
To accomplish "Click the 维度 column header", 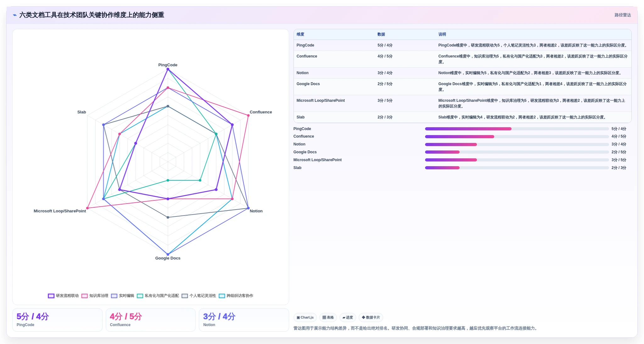I will tap(300, 34).
